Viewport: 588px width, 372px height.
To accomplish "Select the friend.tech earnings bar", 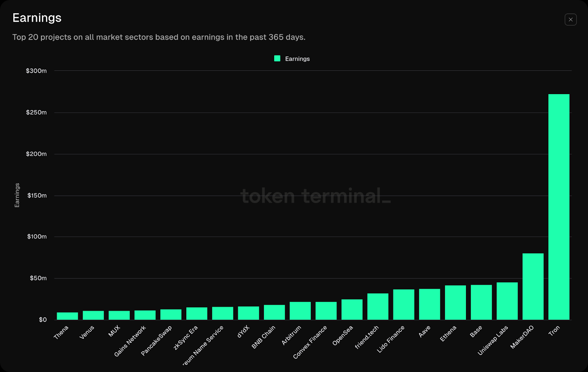I will click(x=378, y=307).
